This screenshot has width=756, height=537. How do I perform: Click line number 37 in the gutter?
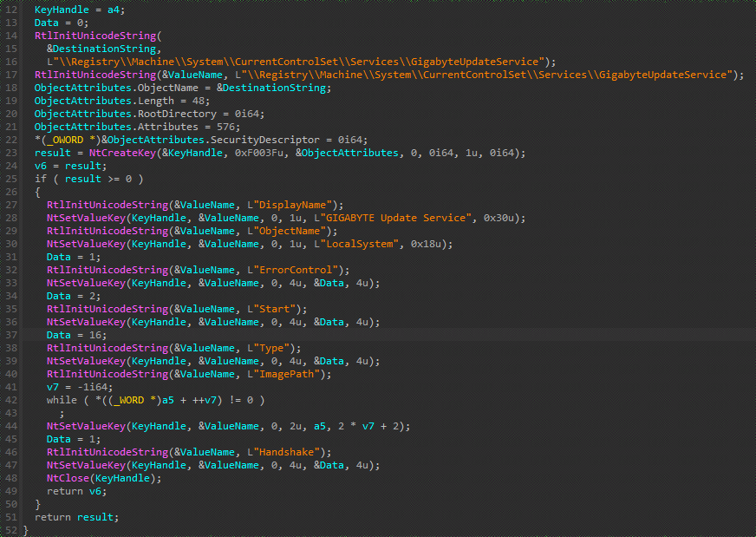(x=11, y=336)
